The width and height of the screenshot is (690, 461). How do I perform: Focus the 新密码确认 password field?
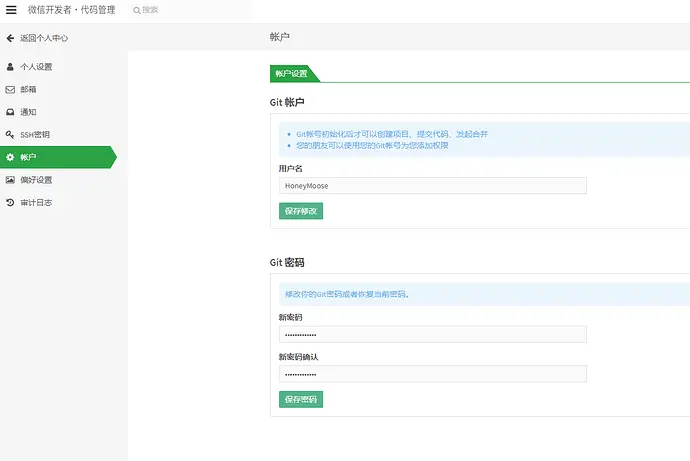pos(433,374)
